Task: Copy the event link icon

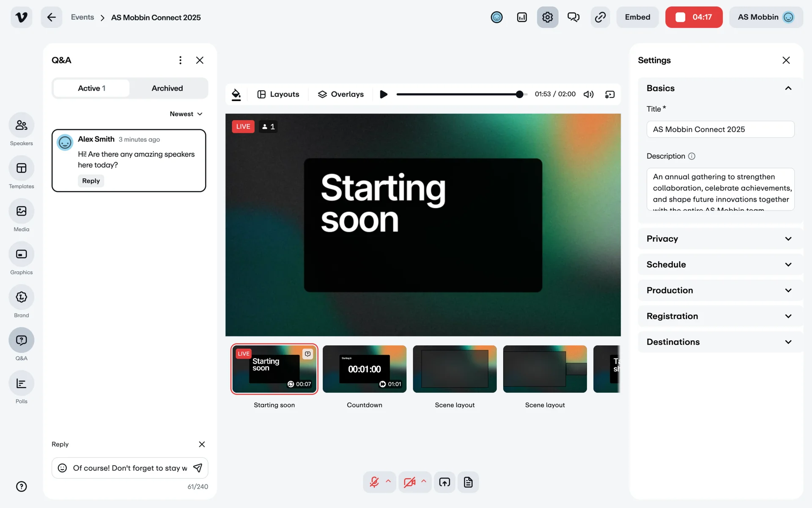Action: point(600,17)
